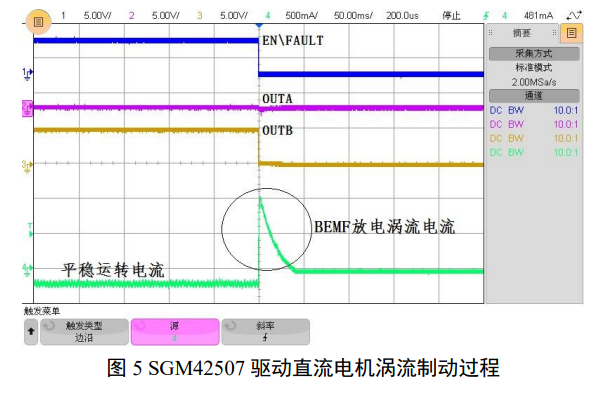The width and height of the screenshot is (598, 397).
Task: Select channel 4 500mA/ scale label
Action: click(x=302, y=16)
